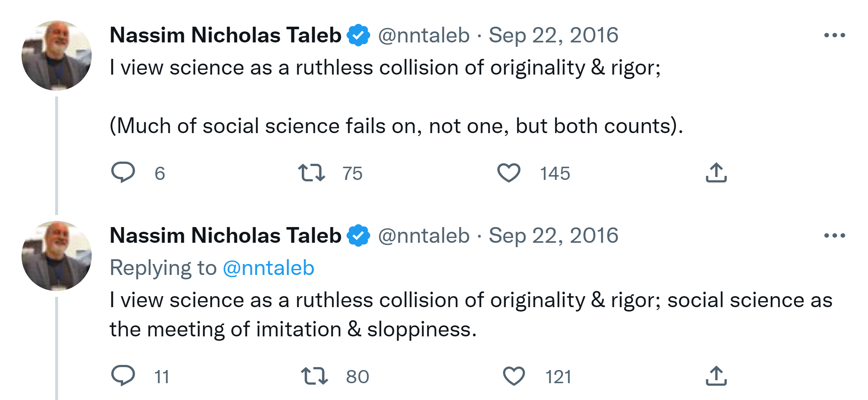Open the more options menu on second tweet

pos(834,235)
